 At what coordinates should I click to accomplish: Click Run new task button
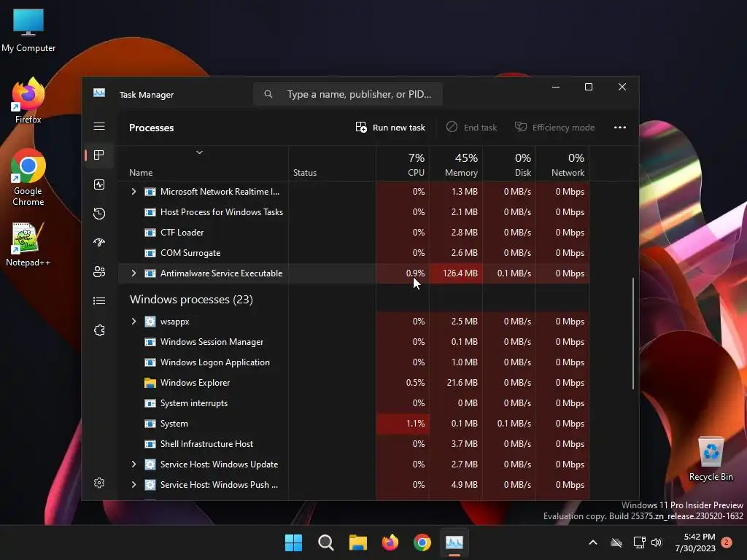[390, 127]
